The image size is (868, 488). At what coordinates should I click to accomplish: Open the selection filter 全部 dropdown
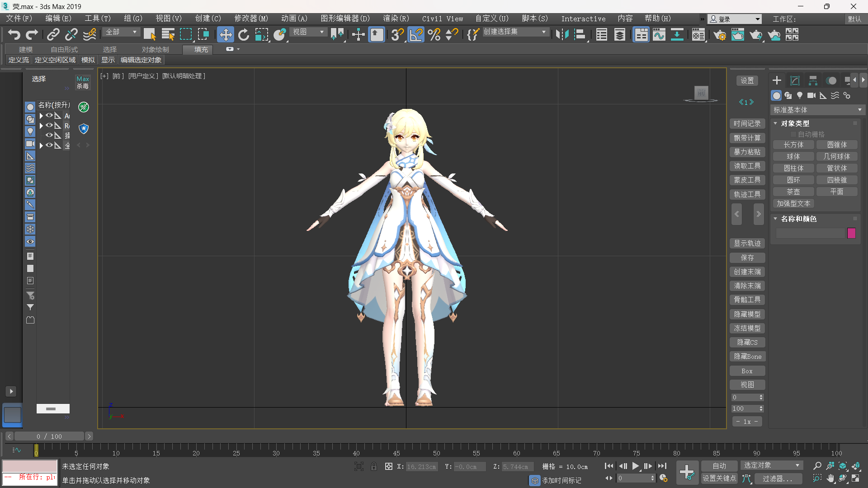(x=121, y=32)
